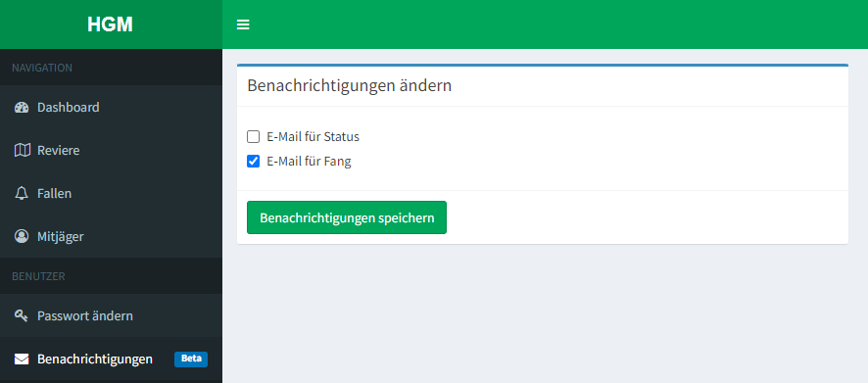Click the Benachrichtigungen envelope icon
Screen dimensions: 868x383
click(x=22, y=359)
